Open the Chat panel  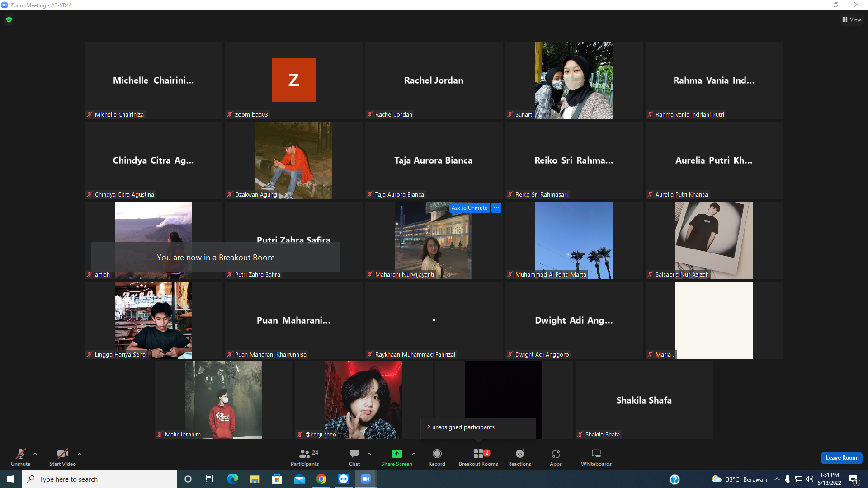354,457
